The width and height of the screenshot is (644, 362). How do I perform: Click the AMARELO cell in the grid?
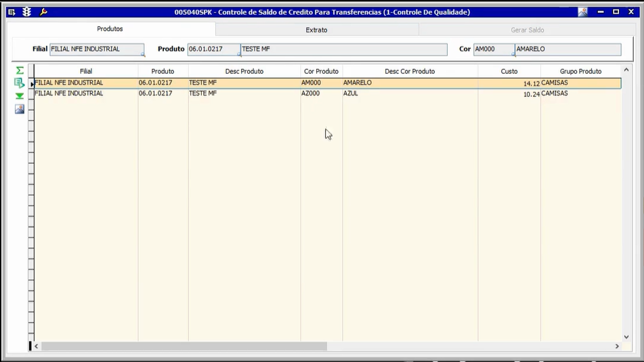pyautogui.click(x=410, y=83)
